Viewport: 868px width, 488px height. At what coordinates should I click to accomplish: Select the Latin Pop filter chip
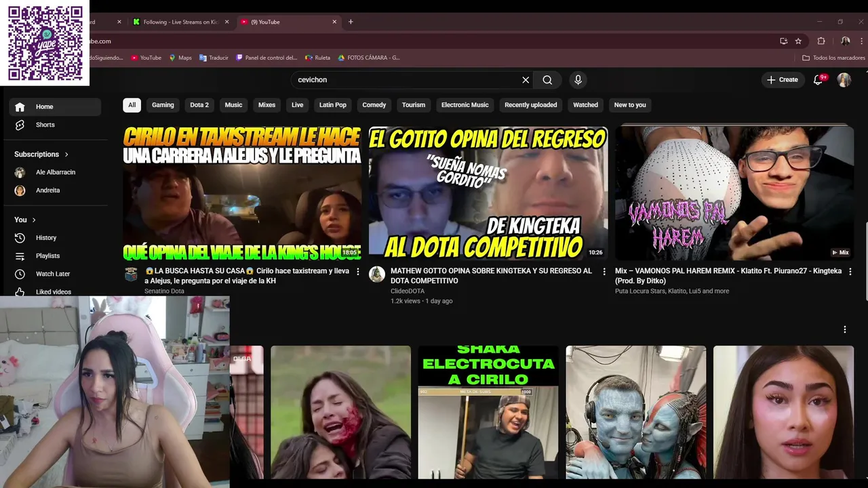point(333,105)
